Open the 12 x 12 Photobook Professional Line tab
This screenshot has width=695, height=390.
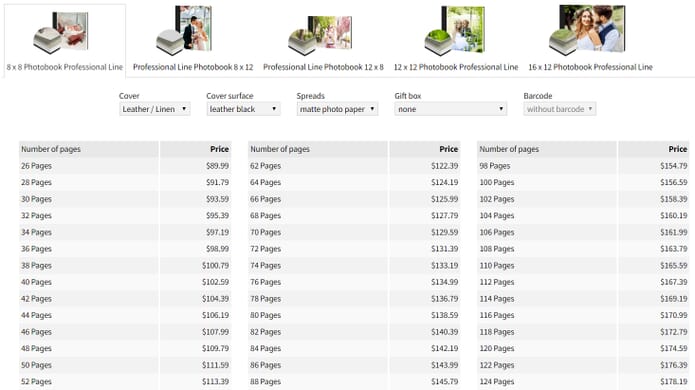[x=456, y=67]
